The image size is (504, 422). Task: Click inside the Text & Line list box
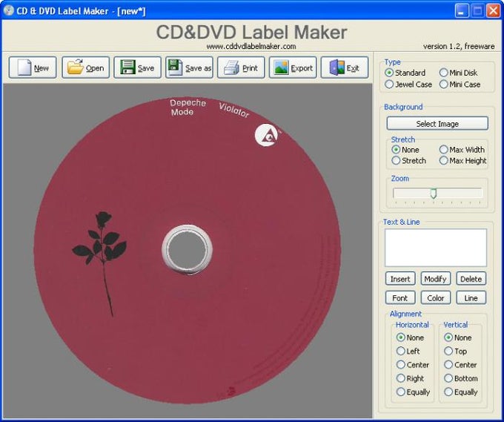(x=436, y=248)
